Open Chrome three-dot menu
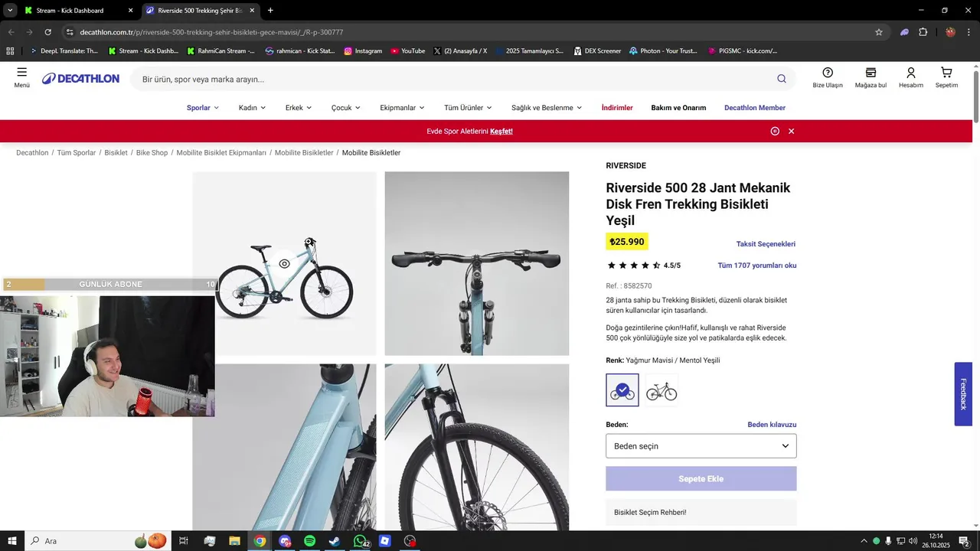 tap(969, 32)
